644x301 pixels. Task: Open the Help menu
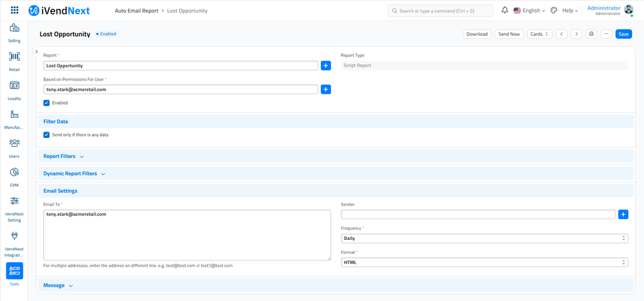(570, 11)
